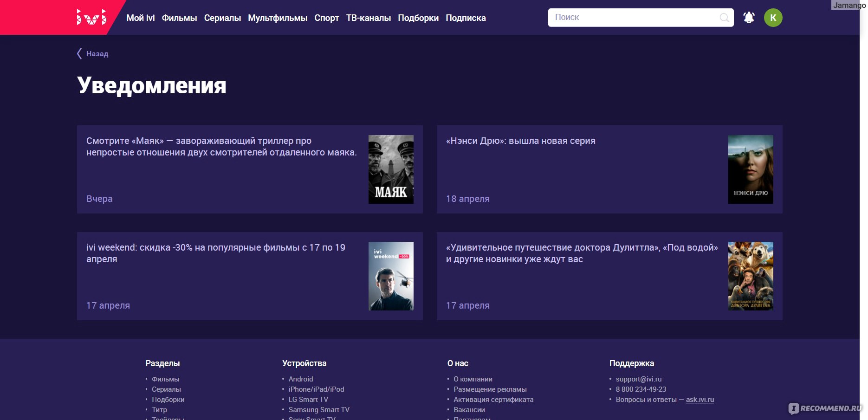Click the Назад link text
The width and height of the screenshot is (868, 420).
point(97,54)
